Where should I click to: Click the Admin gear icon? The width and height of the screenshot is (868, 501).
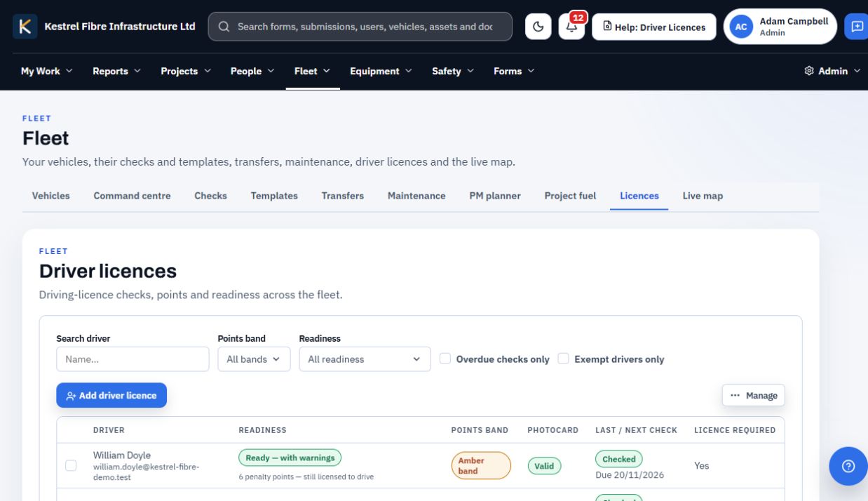click(x=809, y=71)
